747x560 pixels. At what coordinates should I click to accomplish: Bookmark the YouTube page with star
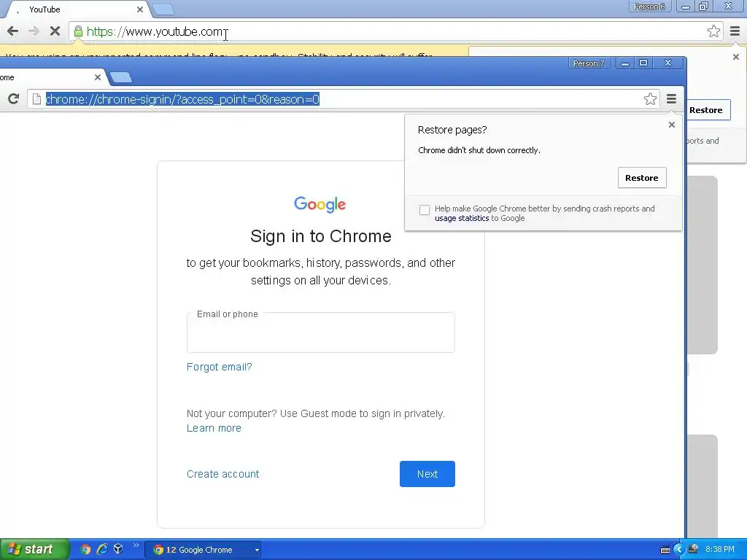(713, 31)
